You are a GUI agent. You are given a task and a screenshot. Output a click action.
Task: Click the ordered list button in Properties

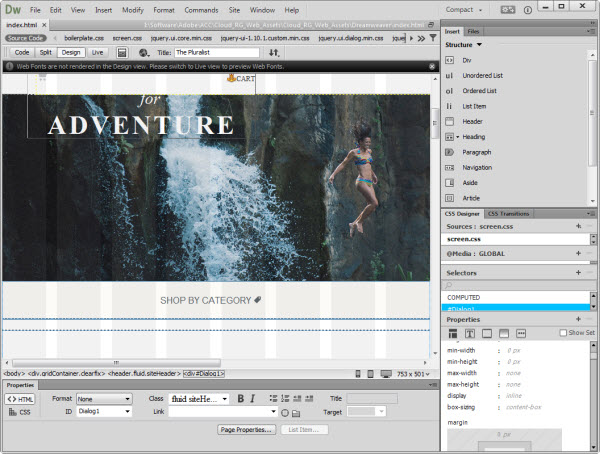pyautogui.click(x=285, y=398)
